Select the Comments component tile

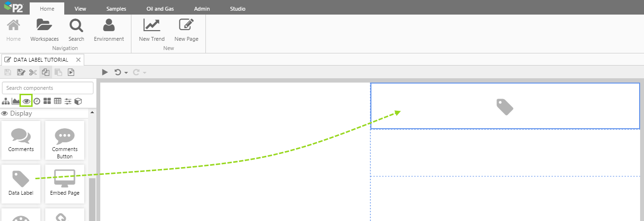point(21,140)
